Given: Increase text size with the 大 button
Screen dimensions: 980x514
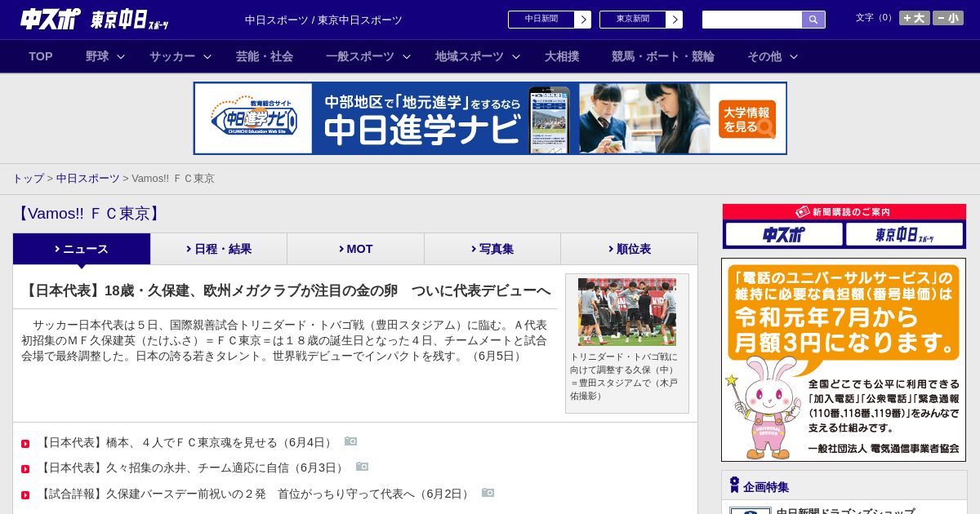Looking at the screenshot, I should click(x=914, y=18).
